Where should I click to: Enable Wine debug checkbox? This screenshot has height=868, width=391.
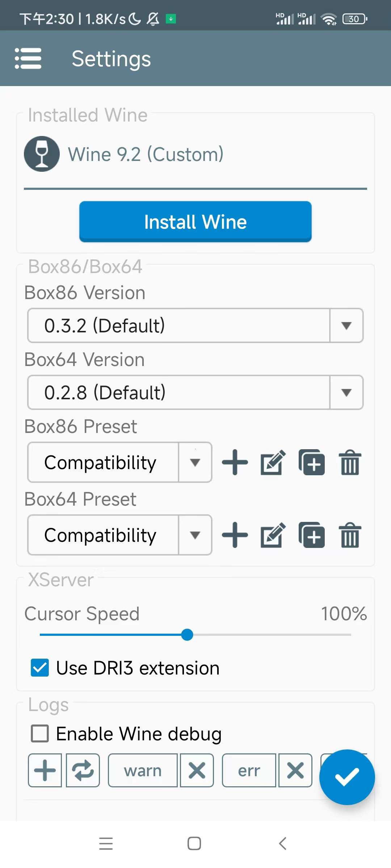(x=40, y=733)
